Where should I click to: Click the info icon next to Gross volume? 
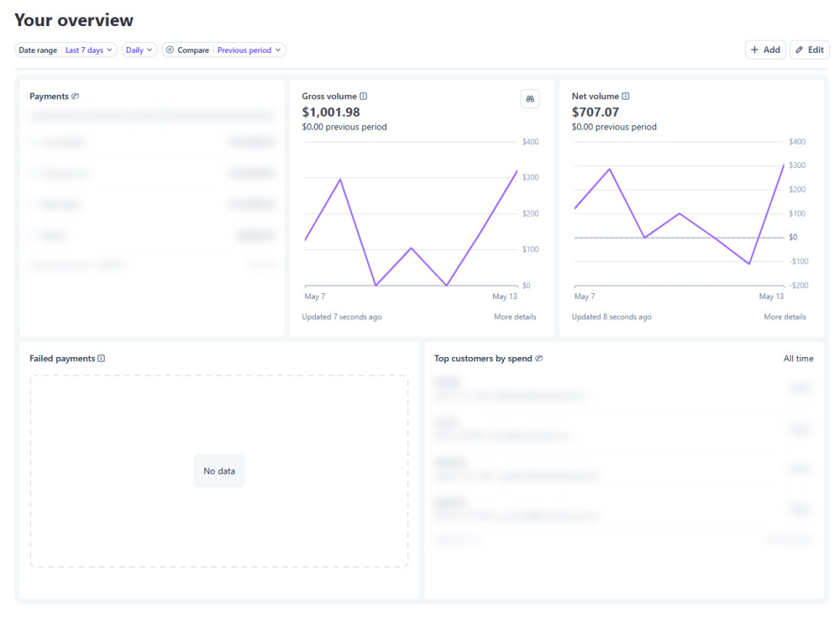click(x=363, y=97)
